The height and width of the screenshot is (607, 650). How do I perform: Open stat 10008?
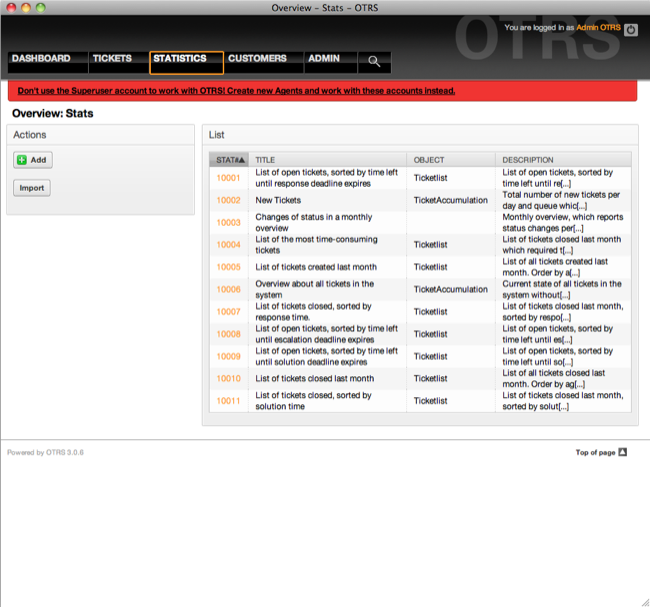coord(228,334)
